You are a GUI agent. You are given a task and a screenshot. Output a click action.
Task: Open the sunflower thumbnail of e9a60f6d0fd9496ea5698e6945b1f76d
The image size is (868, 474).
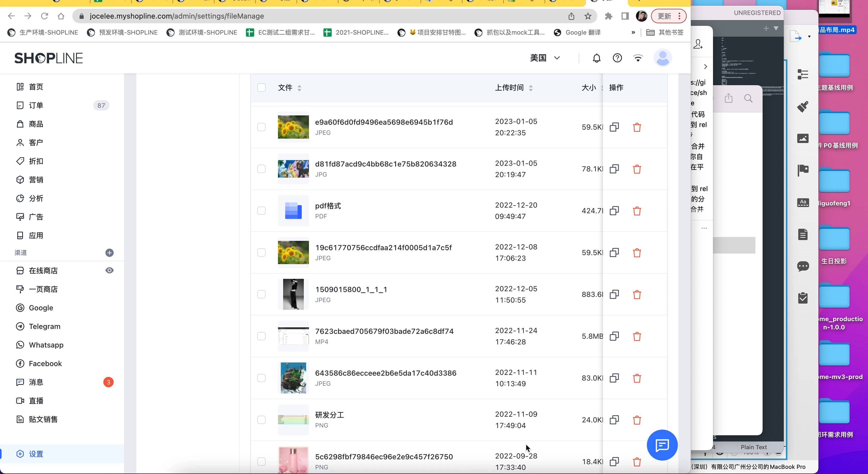click(293, 127)
